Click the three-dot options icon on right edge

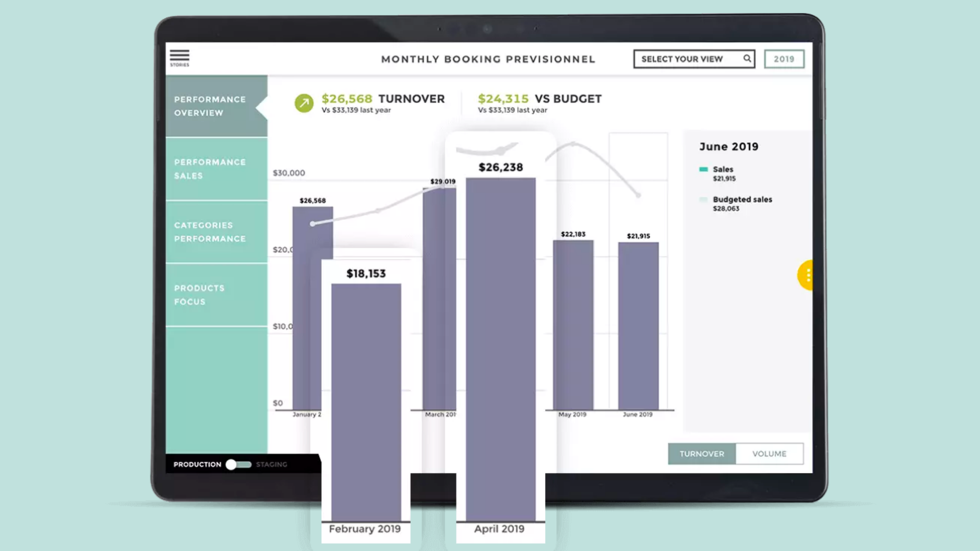click(806, 276)
